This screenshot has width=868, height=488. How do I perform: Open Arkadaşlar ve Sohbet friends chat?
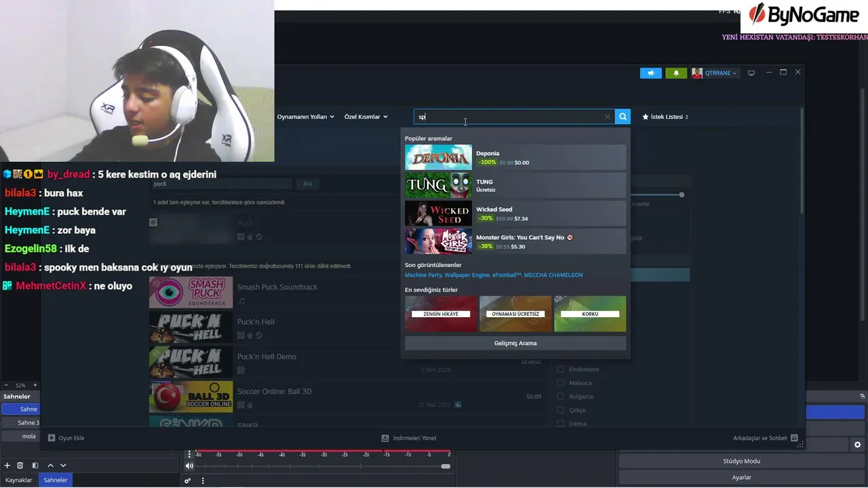(x=766, y=438)
